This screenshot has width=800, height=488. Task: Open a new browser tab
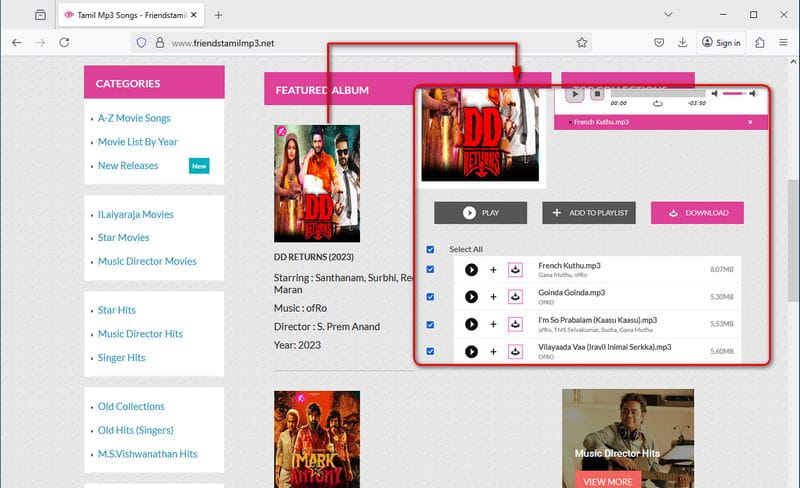pyautogui.click(x=218, y=15)
